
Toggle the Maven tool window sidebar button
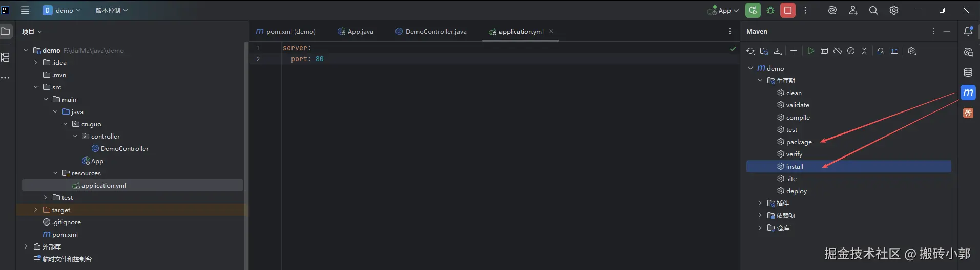point(968,93)
